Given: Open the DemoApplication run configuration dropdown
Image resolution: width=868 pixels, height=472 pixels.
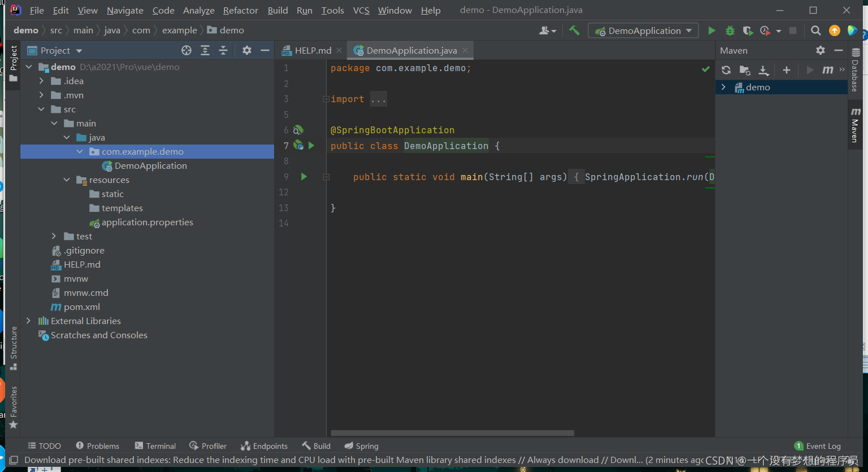Looking at the screenshot, I should (x=643, y=30).
